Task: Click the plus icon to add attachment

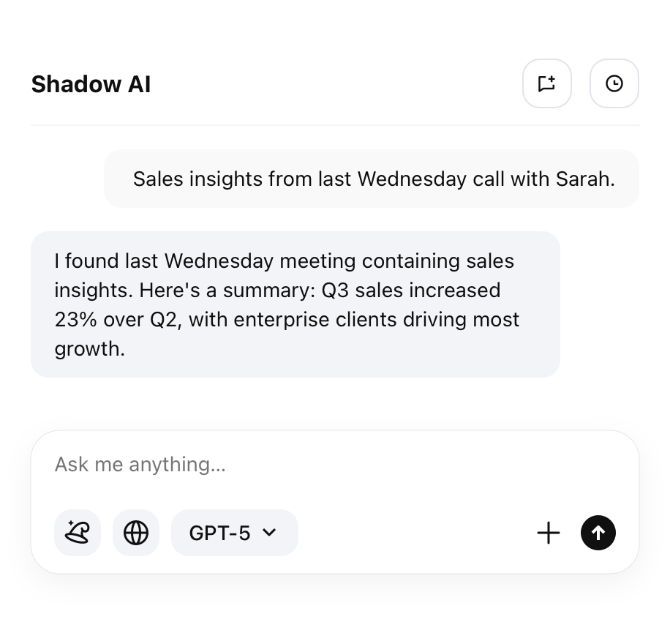Action: click(x=548, y=533)
